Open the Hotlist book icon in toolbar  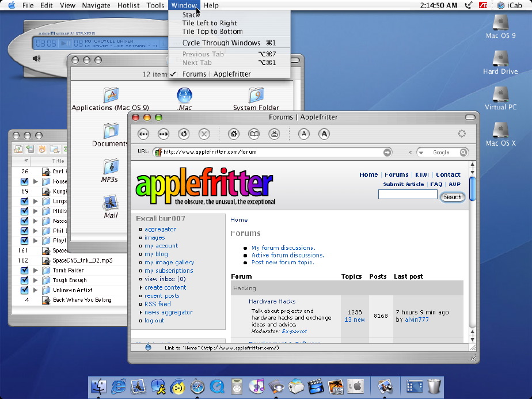pos(254,134)
